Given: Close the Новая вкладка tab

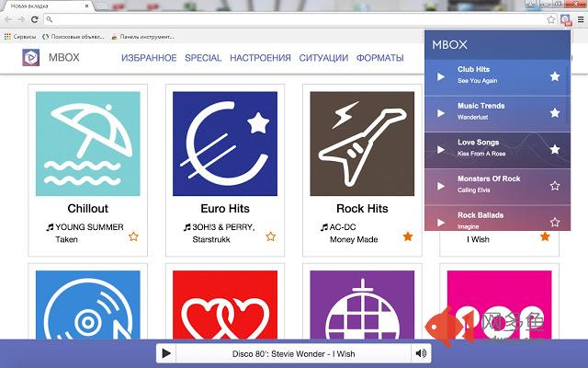Looking at the screenshot, I should point(87,6).
